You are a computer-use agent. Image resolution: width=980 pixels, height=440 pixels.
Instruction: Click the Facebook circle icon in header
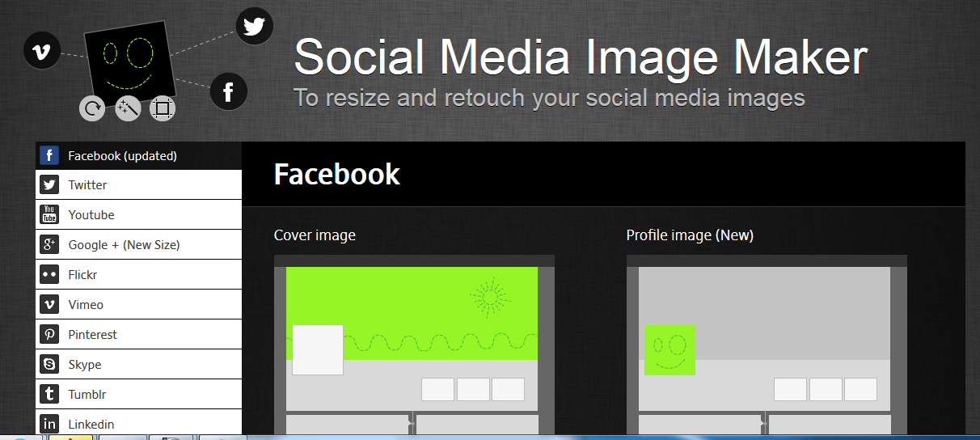228,91
